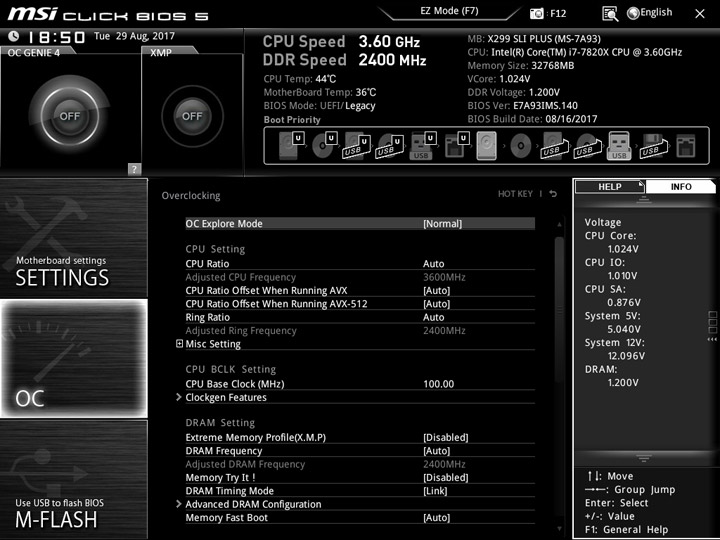Click the DDR Speed 2400 MHz readout
720x540 pixels.
point(344,60)
